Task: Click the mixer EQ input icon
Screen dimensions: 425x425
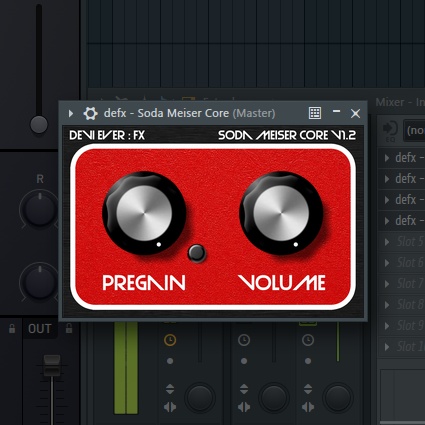Action: 390,131
